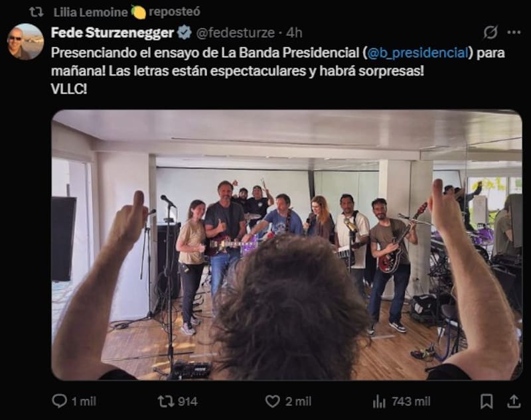Click the 4h timestamp

tap(293, 33)
